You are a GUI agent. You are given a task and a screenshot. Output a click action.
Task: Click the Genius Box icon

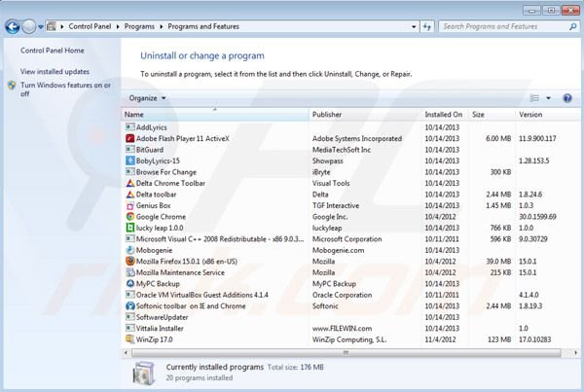point(130,205)
